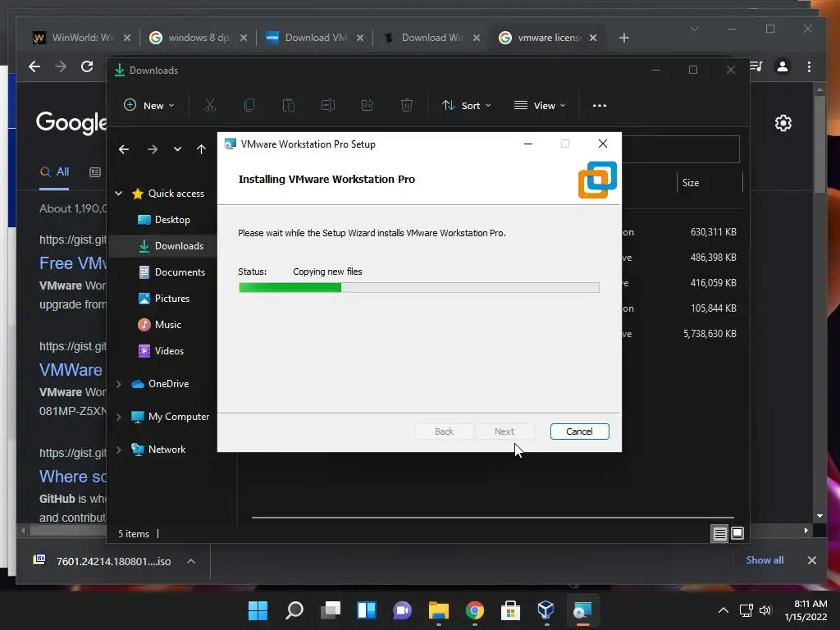The image size is (840, 630).
Task: Switch Explorer to details view icon
Action: pos(719,533)
